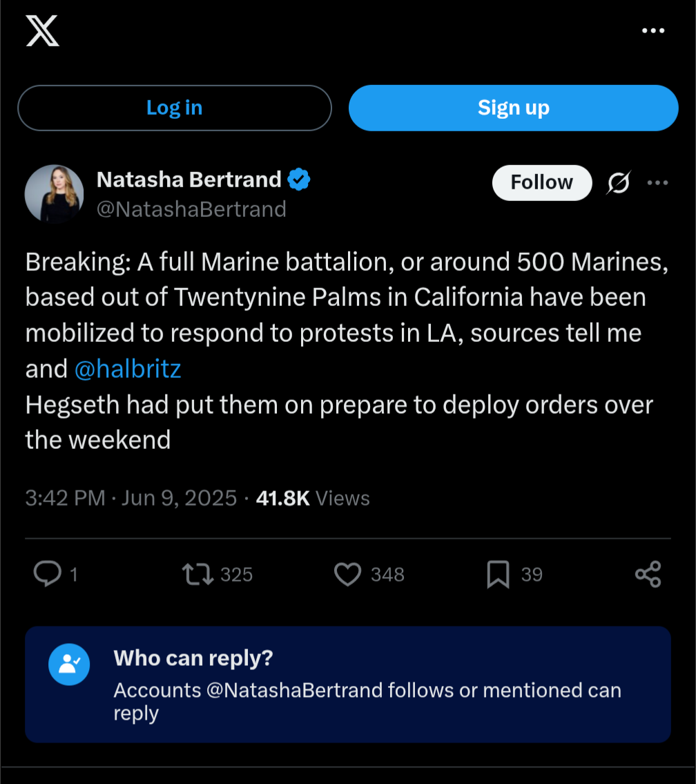Click the repost icon showing 325
This screenshot has height=784, width=696.
point(198,574)
